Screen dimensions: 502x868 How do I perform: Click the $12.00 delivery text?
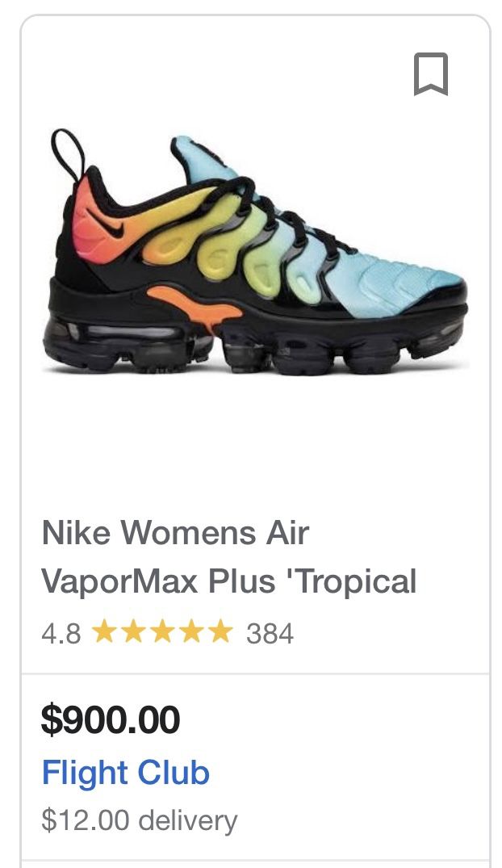point(140,820)
